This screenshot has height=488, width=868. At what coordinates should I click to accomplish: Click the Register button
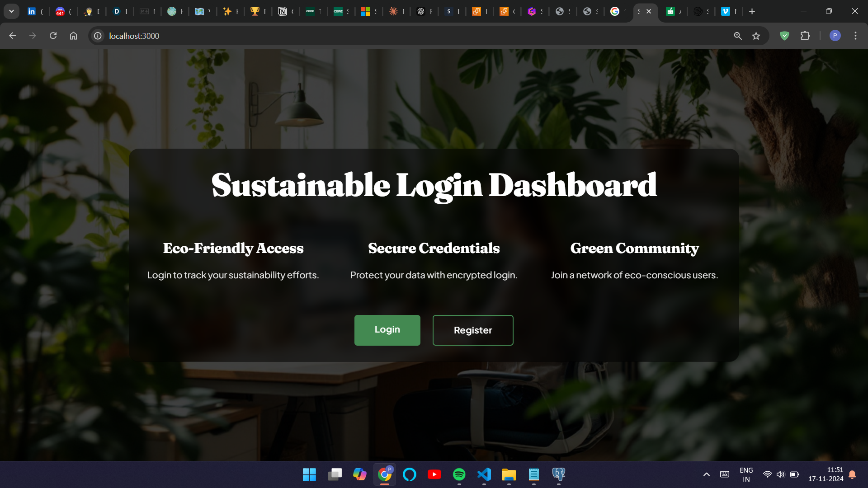[473, 330]
